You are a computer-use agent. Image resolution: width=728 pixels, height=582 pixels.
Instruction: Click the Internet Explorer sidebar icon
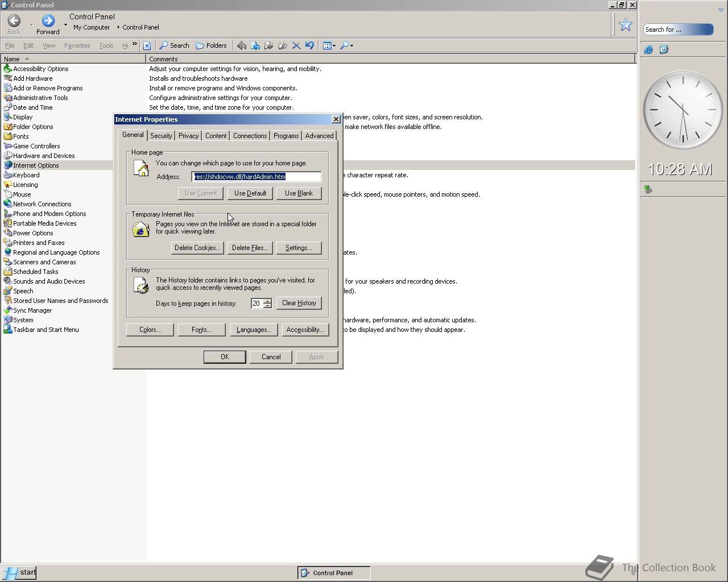pos(648,50)
